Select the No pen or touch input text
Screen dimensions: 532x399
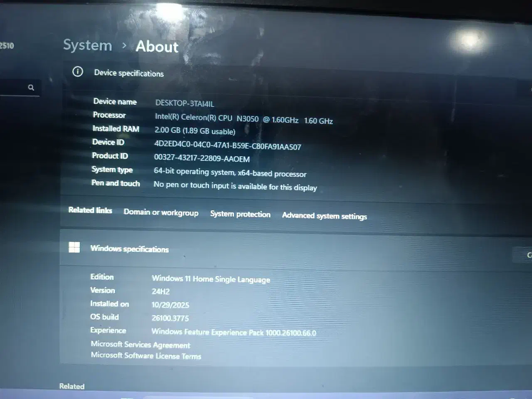click(235, 186)
